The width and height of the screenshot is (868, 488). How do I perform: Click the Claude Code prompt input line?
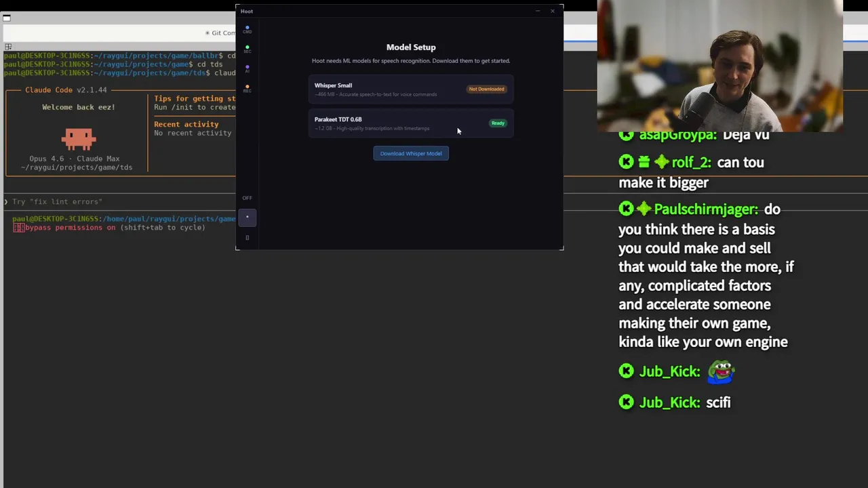[x=119, y=202]
